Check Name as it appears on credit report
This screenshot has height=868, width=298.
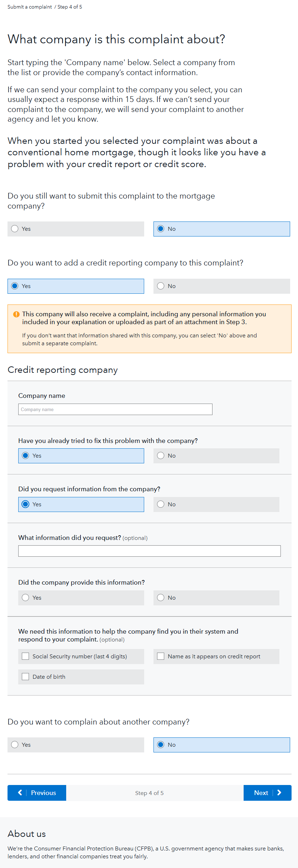click(x=161, y=656)
